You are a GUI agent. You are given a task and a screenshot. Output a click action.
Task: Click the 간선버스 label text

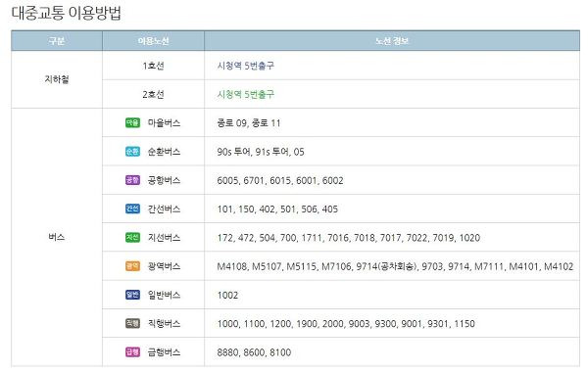pos(164,209)
